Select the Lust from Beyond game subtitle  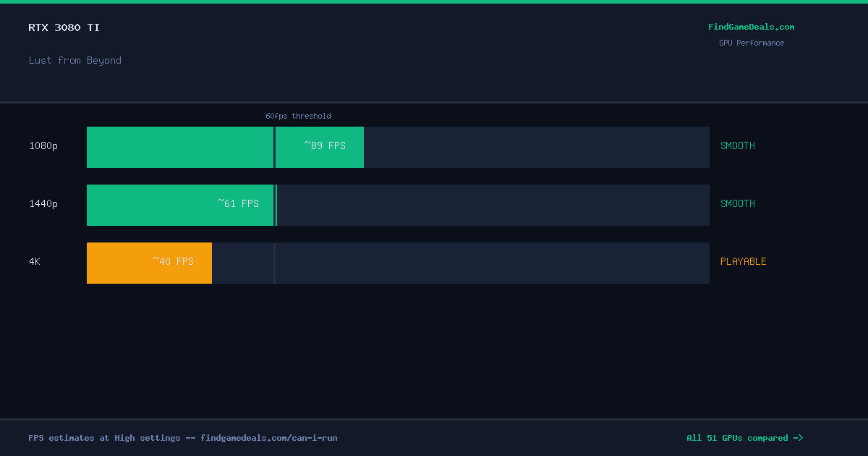point(75,60)
